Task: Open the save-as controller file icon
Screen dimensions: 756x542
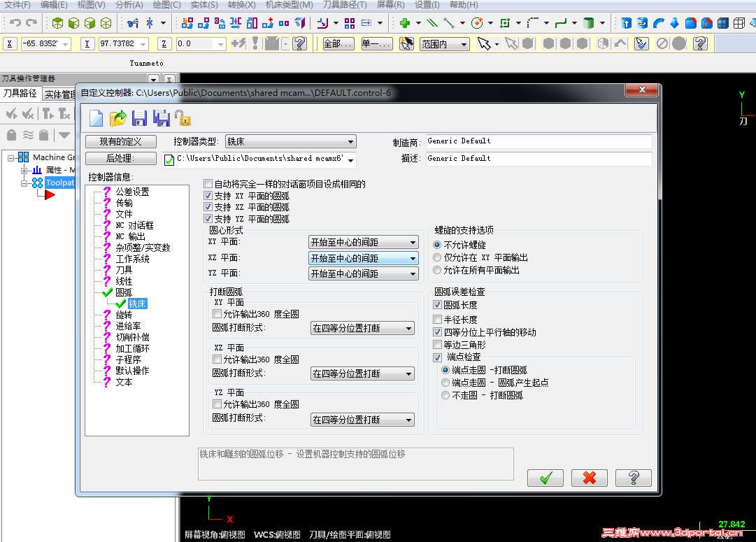Action: pyautogui.click(x=161, y=118)
